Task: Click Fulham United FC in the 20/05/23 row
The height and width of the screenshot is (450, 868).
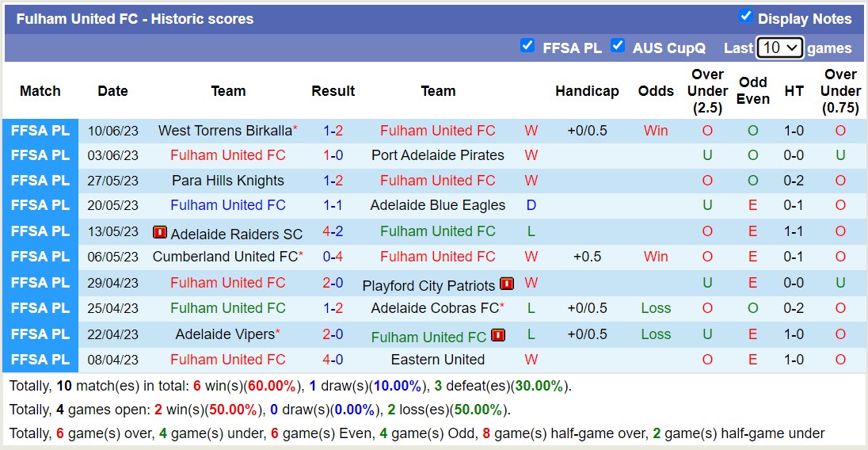Action: pyautogui.click(x=228, y=205)
